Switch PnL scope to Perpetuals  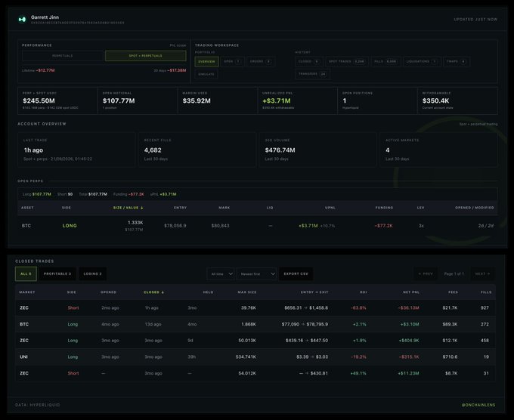tap(62, 56)
